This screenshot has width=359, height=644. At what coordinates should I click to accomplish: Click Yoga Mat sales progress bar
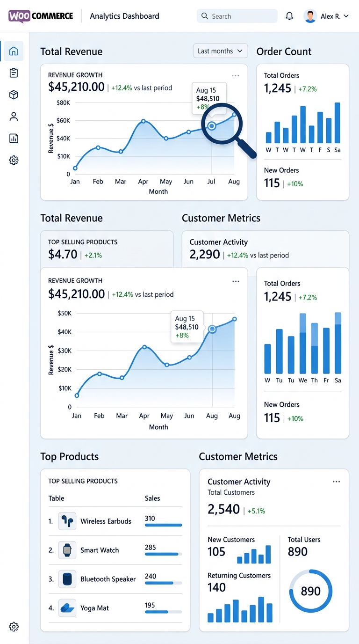coord(163,612)
